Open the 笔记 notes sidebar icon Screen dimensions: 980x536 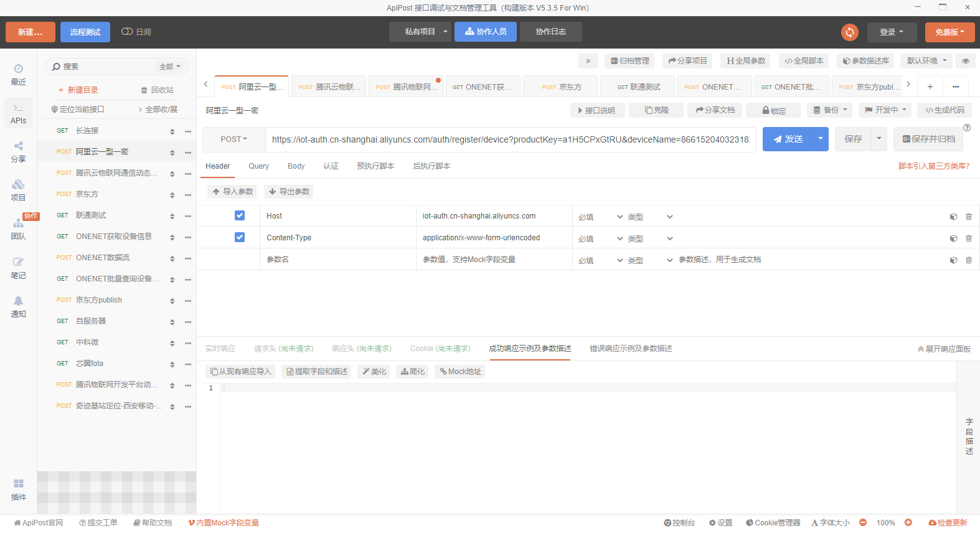[18, 268]
